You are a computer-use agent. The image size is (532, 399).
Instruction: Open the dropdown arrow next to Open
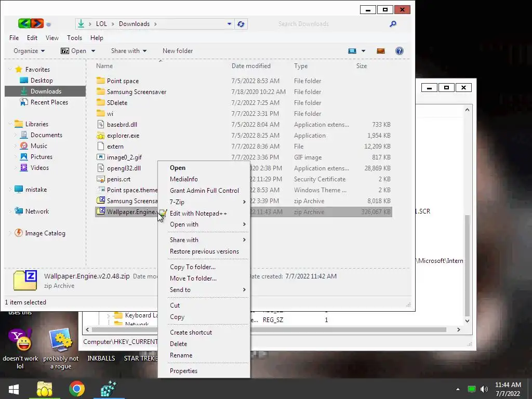click(93, 51)
